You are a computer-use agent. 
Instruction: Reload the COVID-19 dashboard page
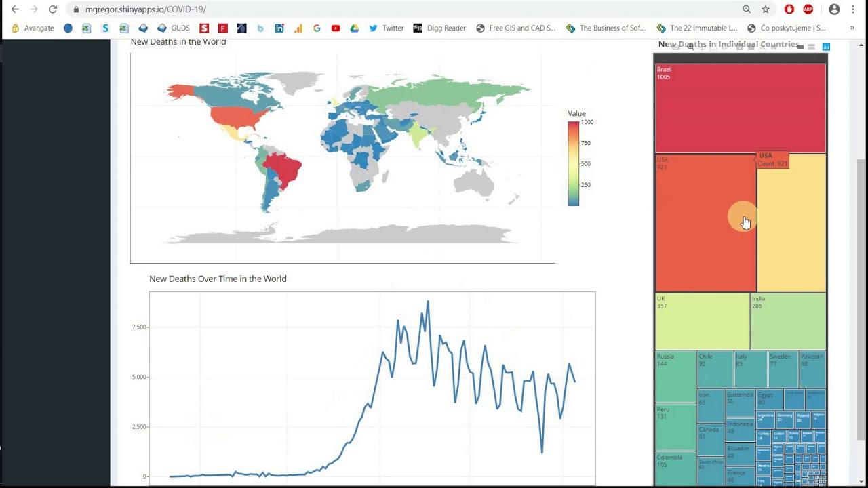(53, 9)
